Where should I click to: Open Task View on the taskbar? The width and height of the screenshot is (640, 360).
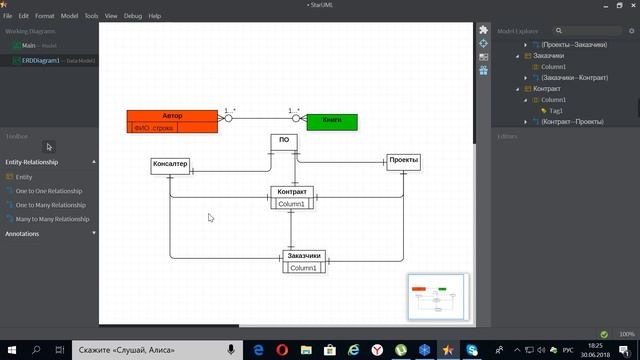click(60, 350)
